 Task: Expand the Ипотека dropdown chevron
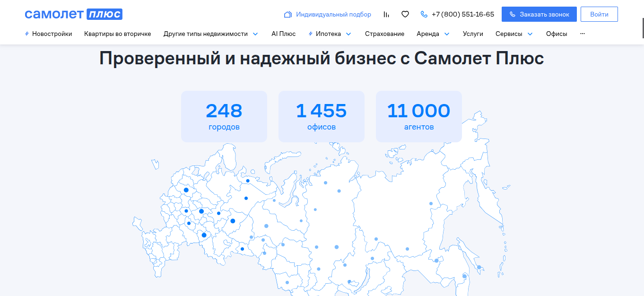click(x=348, y=34)
